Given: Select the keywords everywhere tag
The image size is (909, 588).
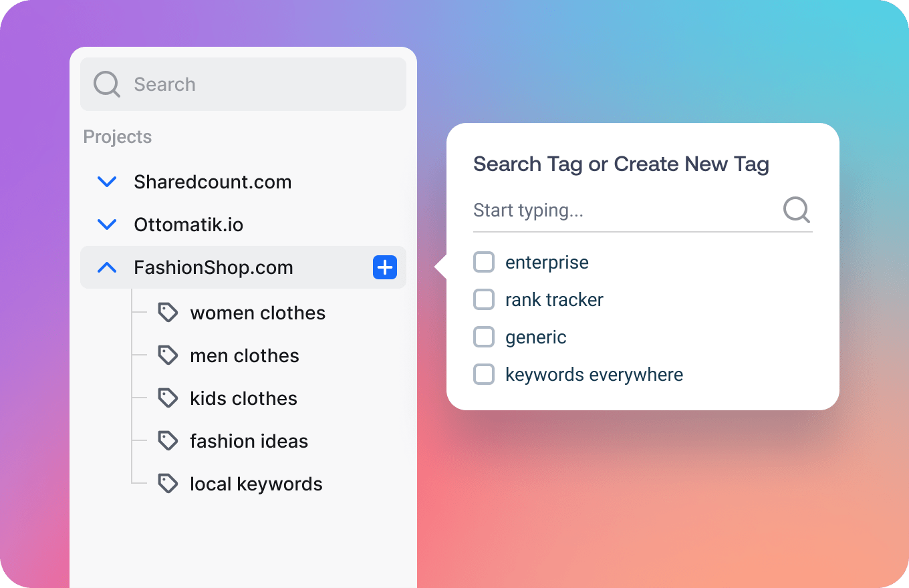Looking at the screenshot, I should (x=483, y=374).
